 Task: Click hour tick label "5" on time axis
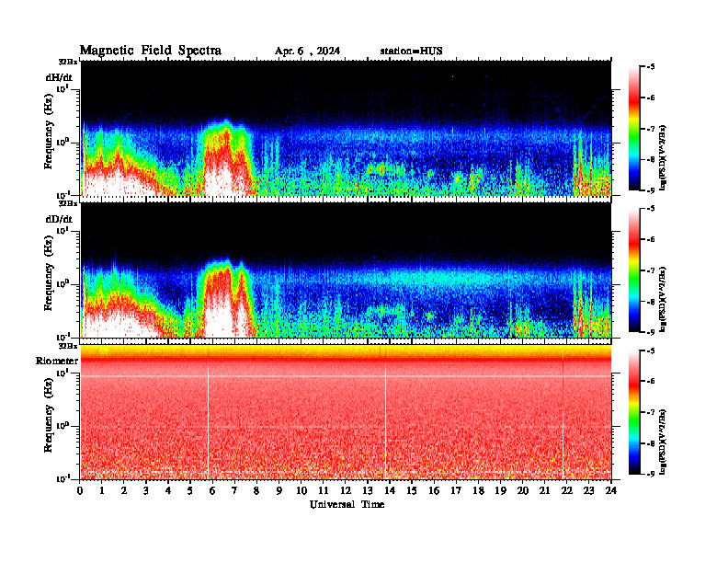[190, 490]
